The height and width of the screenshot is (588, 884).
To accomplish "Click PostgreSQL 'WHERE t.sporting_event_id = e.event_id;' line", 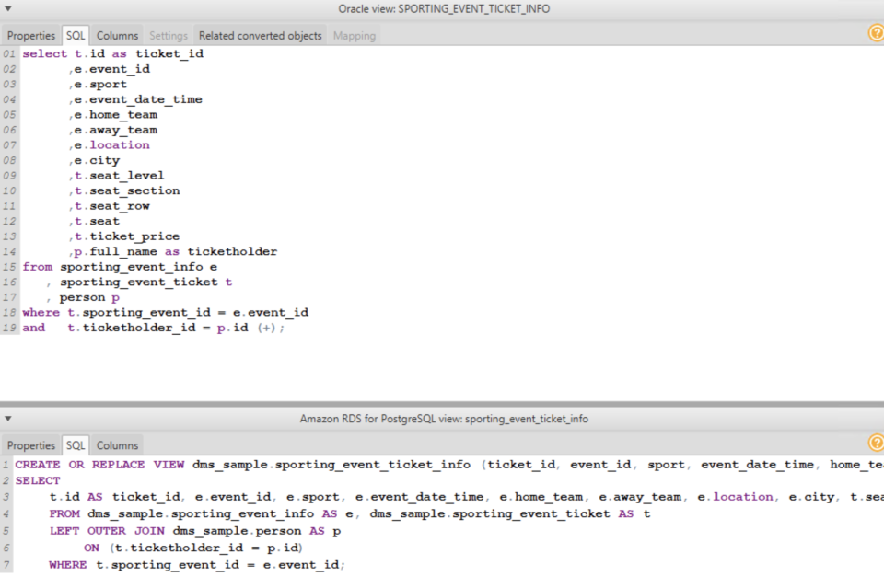I will (x=197, y=564).
